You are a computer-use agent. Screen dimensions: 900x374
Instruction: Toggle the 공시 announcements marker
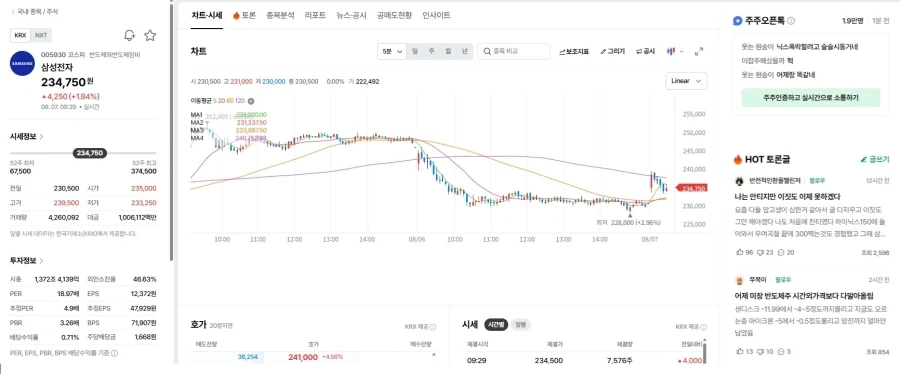pos(645,51)
